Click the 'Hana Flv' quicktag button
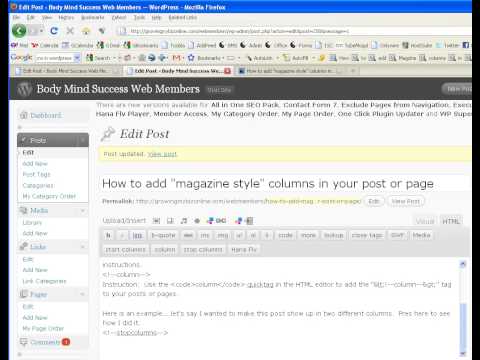This screenshot has height=360, width=480. click(244, 249)
